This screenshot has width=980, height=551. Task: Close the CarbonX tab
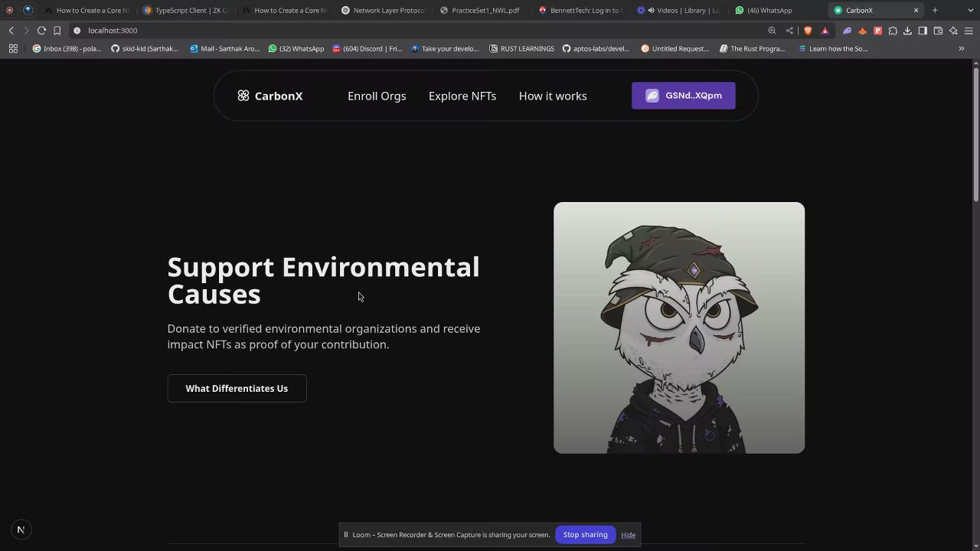click(916, 11)
